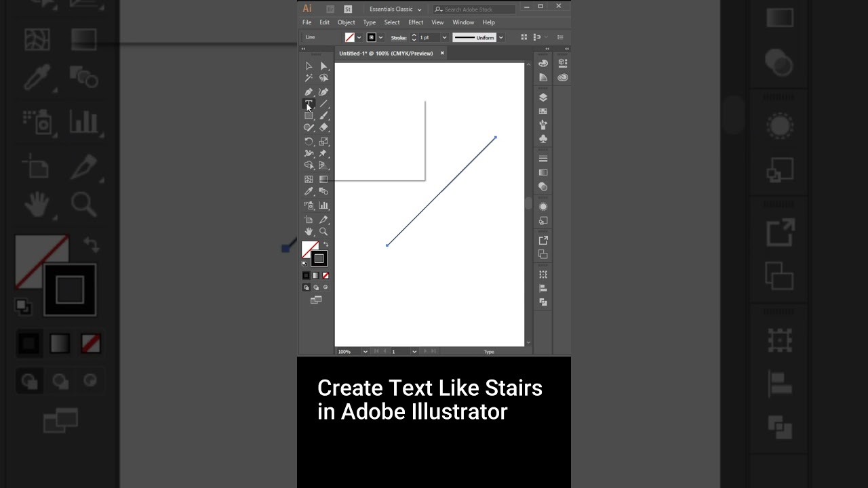The height and width of the screenshot is (488, 868).
Task: Adjust stroke weight stepper arrows
Action: pos(414,38)
